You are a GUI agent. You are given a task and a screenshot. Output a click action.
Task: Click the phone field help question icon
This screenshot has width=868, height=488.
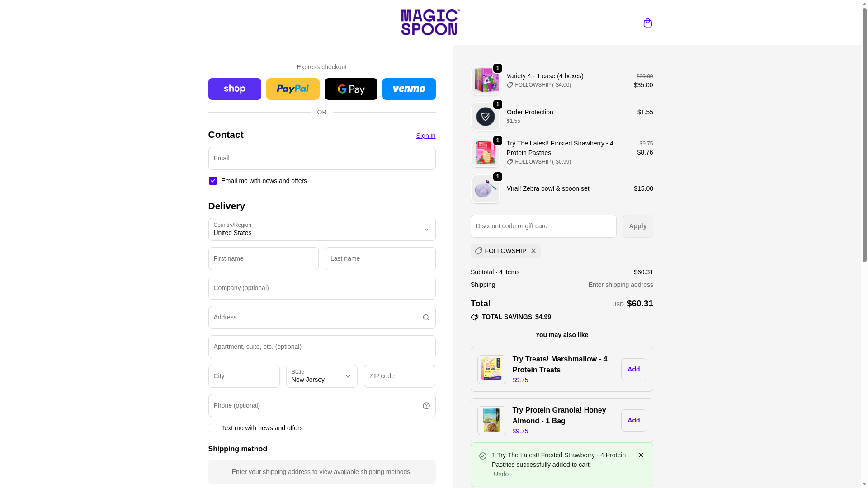point(426,406)
